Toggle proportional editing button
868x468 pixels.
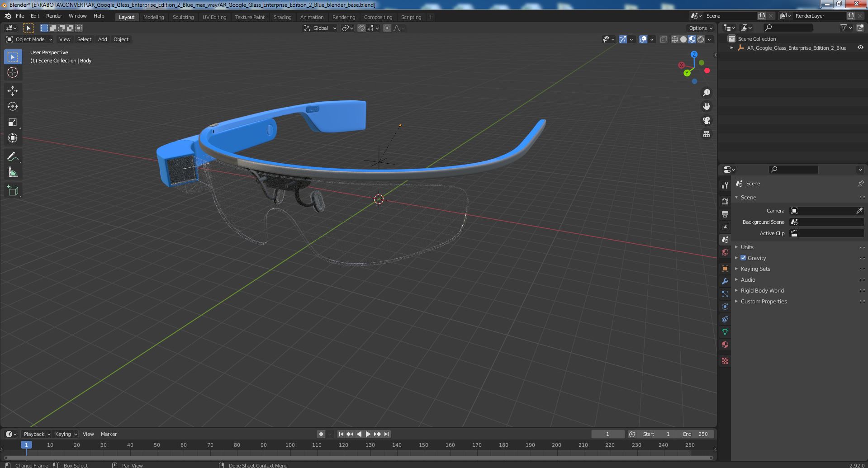click(387, 28)
